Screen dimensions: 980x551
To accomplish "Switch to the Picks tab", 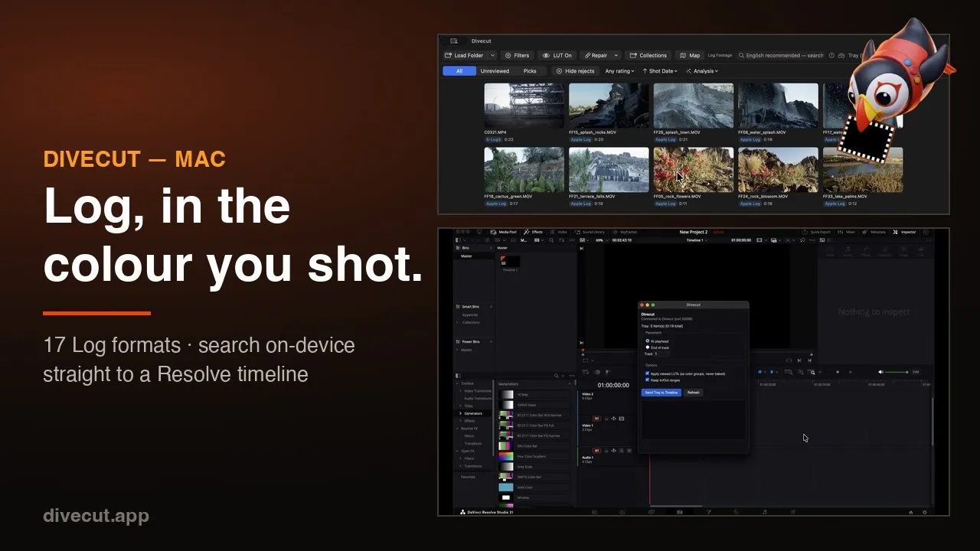I will 530,71.
